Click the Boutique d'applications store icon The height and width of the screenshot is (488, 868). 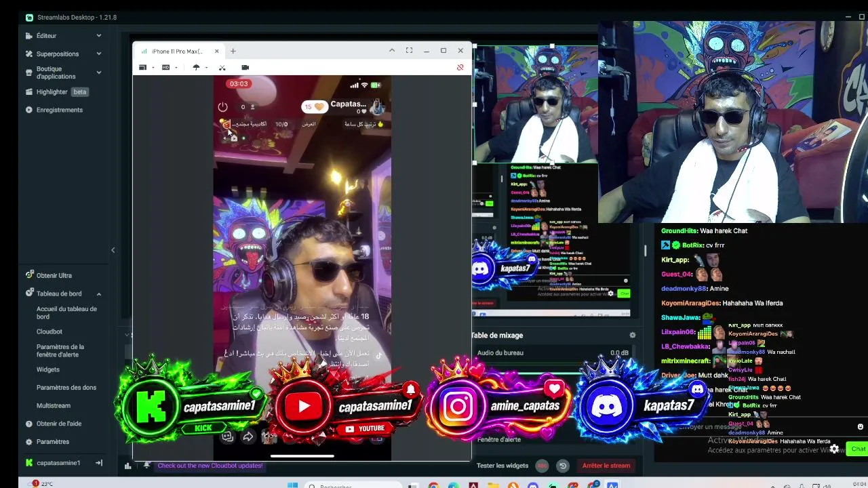click(29, 73)
